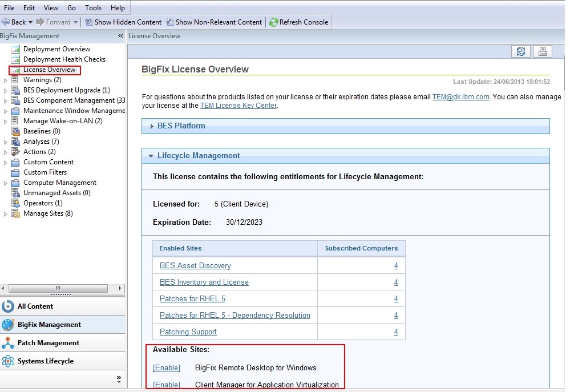Click the Show Hidden Content icon
Screen dimensions: 570x392
89,22
